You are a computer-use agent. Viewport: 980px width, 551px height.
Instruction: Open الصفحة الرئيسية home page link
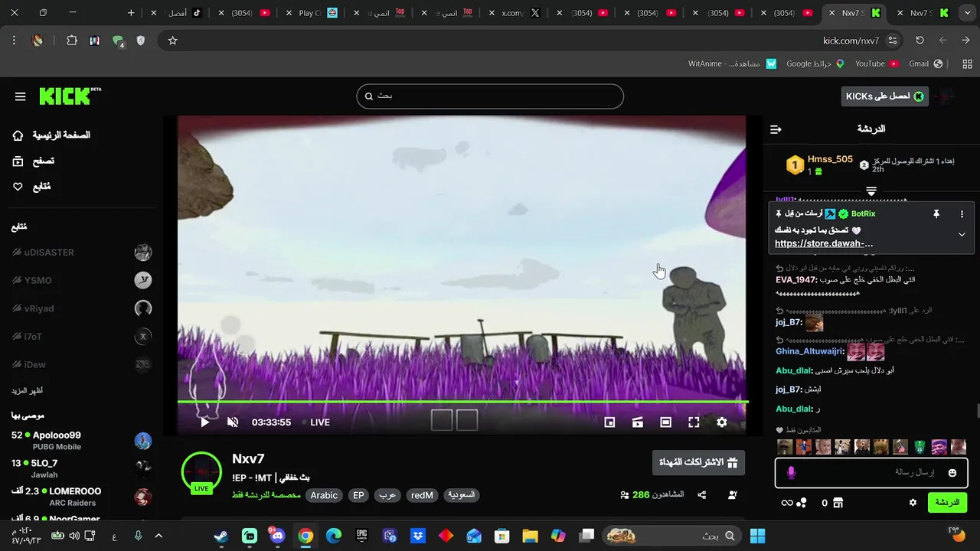coord(51,135)
